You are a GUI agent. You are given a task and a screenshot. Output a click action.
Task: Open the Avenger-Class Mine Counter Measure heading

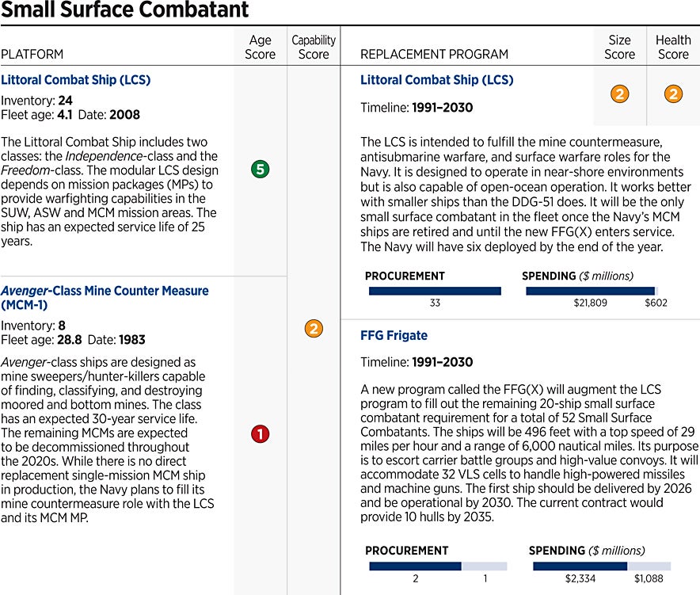(105, 297)
